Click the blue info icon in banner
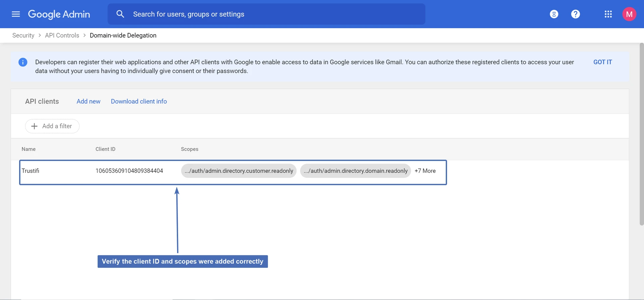The width and height of the screenshot is (644, 300). tap(23, 62)
